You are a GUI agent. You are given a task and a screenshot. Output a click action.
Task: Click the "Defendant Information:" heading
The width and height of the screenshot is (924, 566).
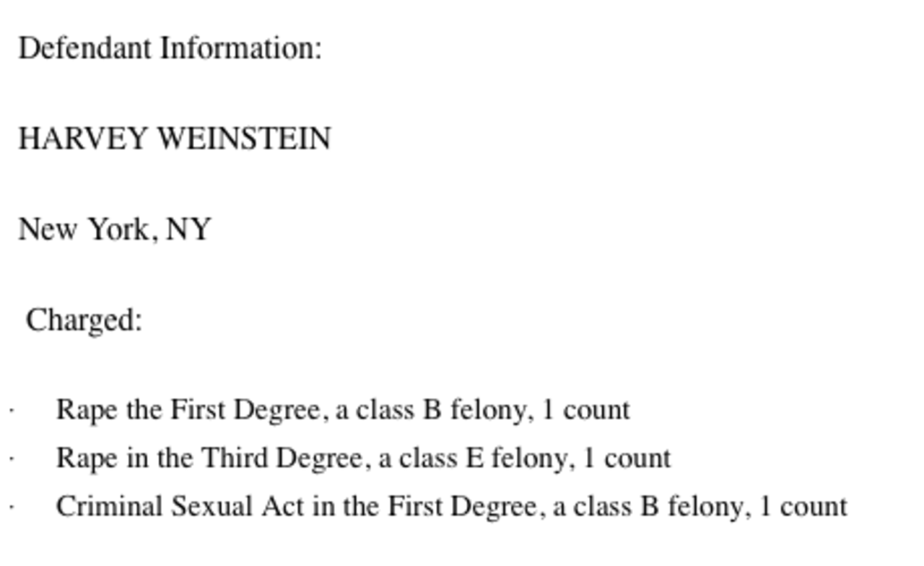pyautogui.click(x=170, y=48)
